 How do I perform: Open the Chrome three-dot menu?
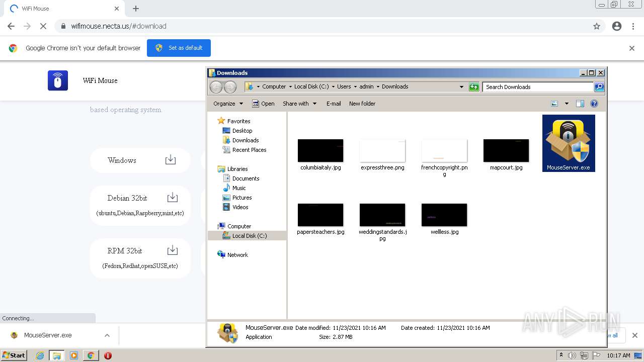click(x=633, y=26)
